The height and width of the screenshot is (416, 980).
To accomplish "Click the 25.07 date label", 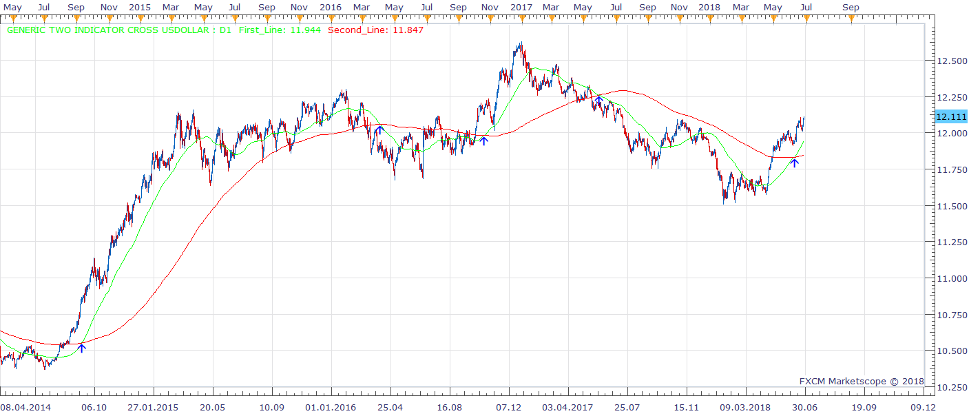I will (627, 408).
